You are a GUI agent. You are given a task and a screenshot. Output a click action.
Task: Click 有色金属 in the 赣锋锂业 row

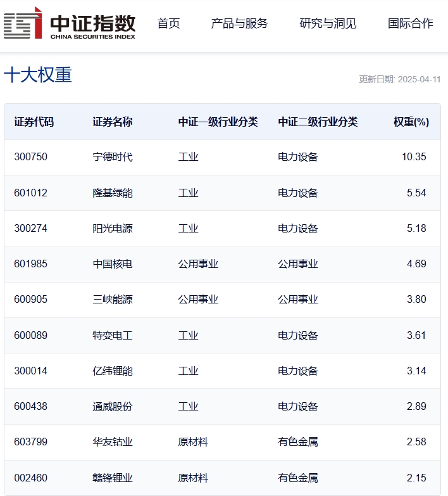tap(298, 478)
